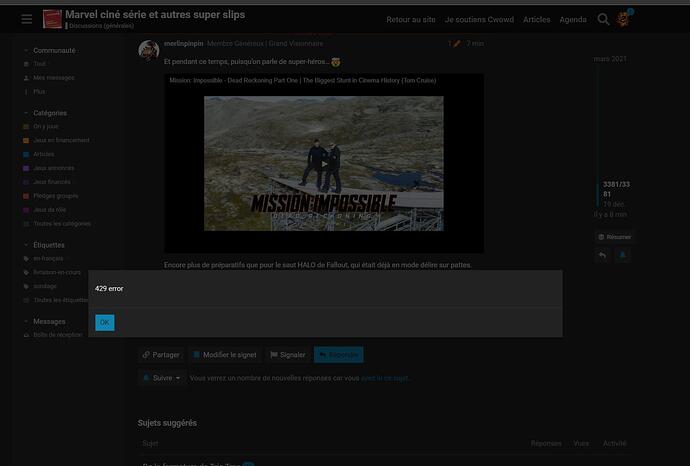Click the Cwowd site logo

[x=52, y=19]
